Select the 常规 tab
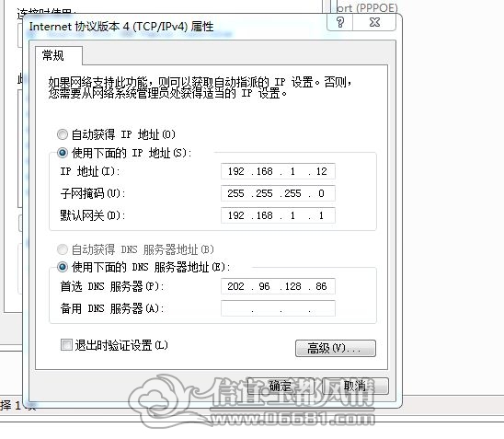 (59, 55)
